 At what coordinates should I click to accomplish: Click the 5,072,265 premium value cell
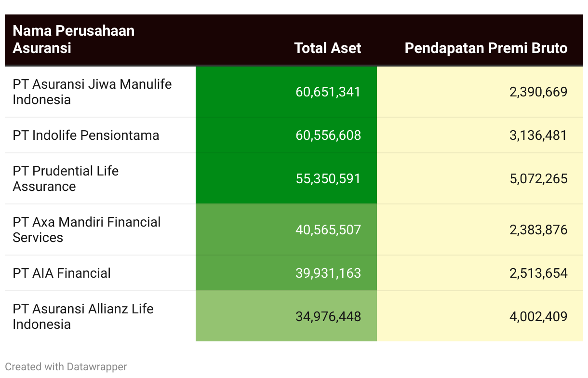tap(538, 178)
